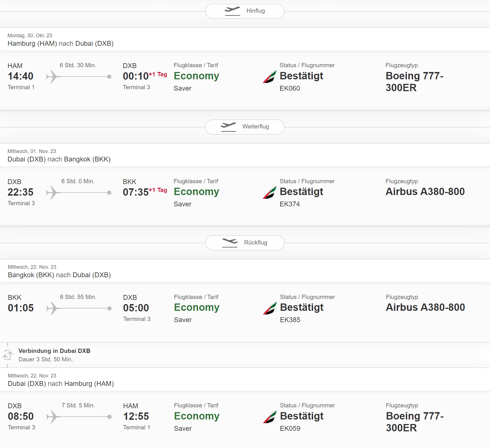Click the Rückflug landing plane icon
The width and height of the screenshot is (490, 448).
230,242
